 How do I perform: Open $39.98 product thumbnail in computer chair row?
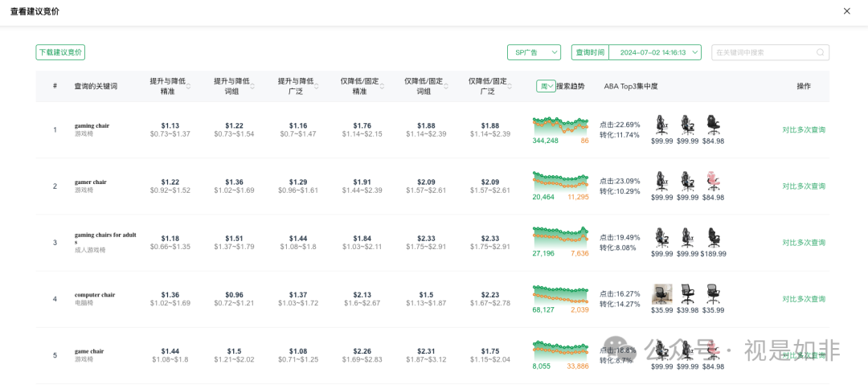click(x=687, y=294)
